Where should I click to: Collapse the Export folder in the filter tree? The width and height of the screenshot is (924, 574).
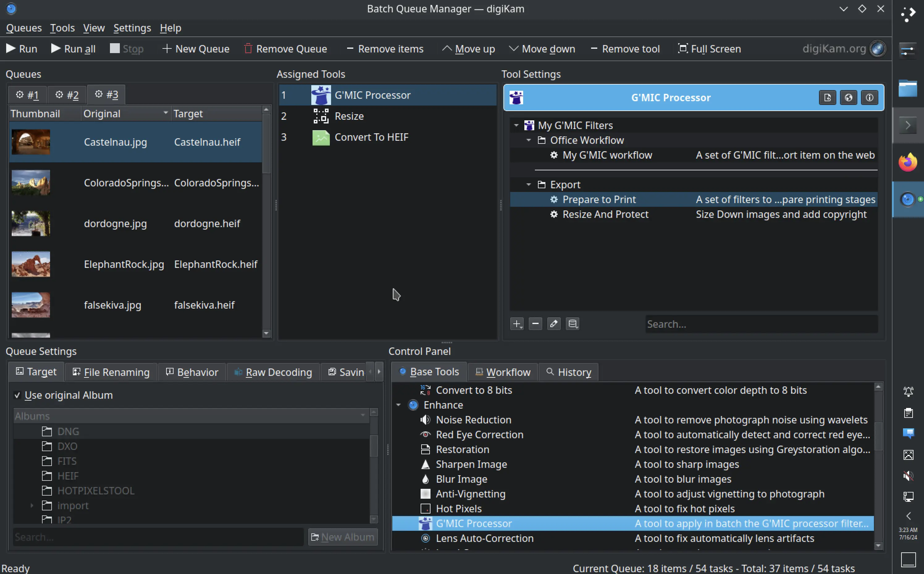(x=529, y=185)
